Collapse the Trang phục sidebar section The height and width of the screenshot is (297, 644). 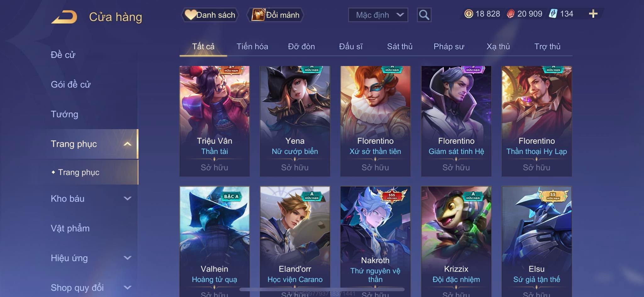pyautogui.click(x=127, y=144)
